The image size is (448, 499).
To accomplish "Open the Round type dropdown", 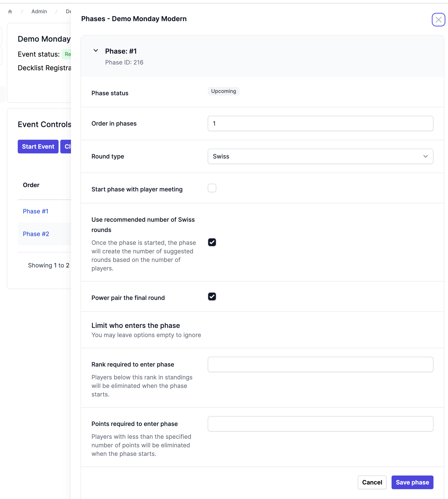I will [x=320, y=156].
